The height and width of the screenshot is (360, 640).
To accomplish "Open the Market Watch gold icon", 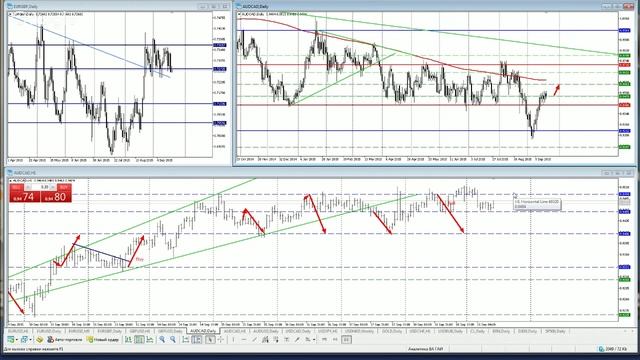I will click(x=40, y=340).
